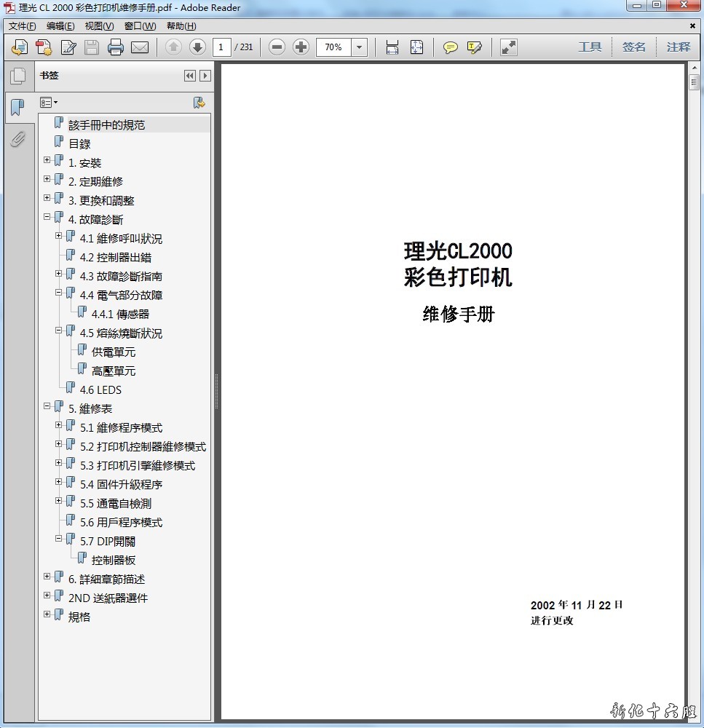This screenshot has width=704, height=728.
Task: Add a sticky note comment
Action: (x=451, y=47)
